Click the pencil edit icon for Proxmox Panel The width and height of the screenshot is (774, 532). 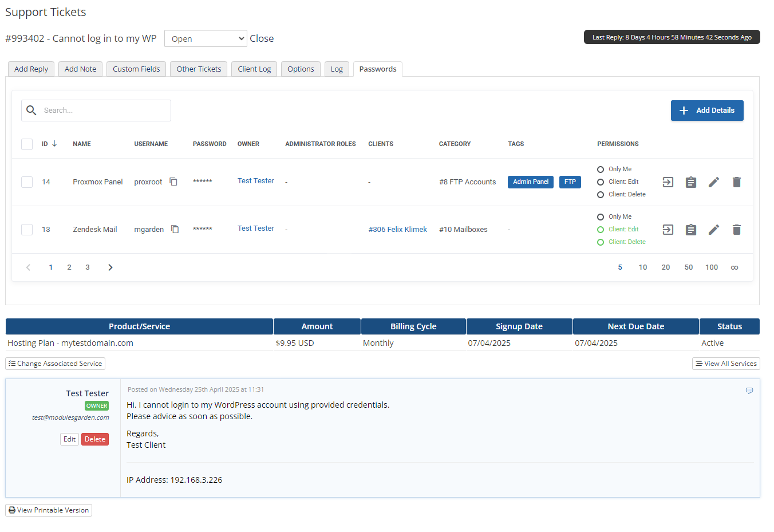[x=713, y=182]
